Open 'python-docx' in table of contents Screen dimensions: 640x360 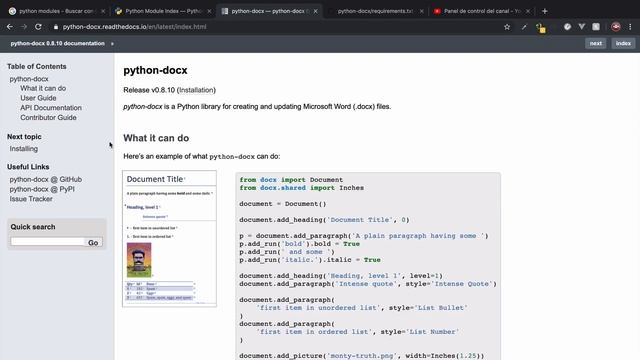[x=29, y=79]
